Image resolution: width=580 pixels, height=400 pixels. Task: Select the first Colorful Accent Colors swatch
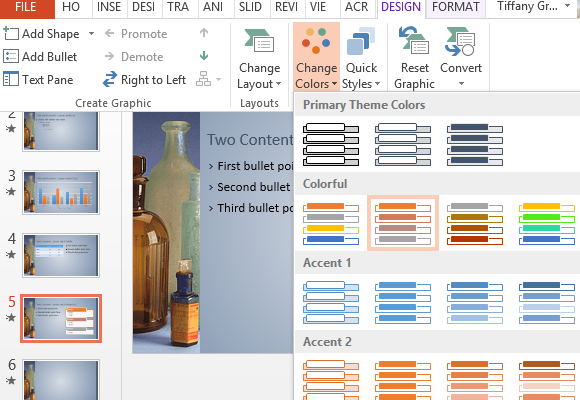(331, 223)
